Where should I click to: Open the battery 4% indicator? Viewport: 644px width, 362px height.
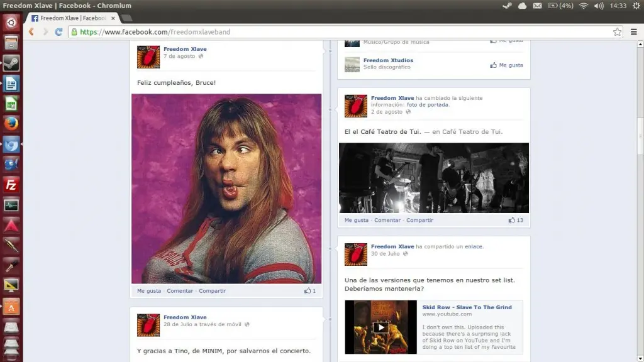tap(560, 6)
